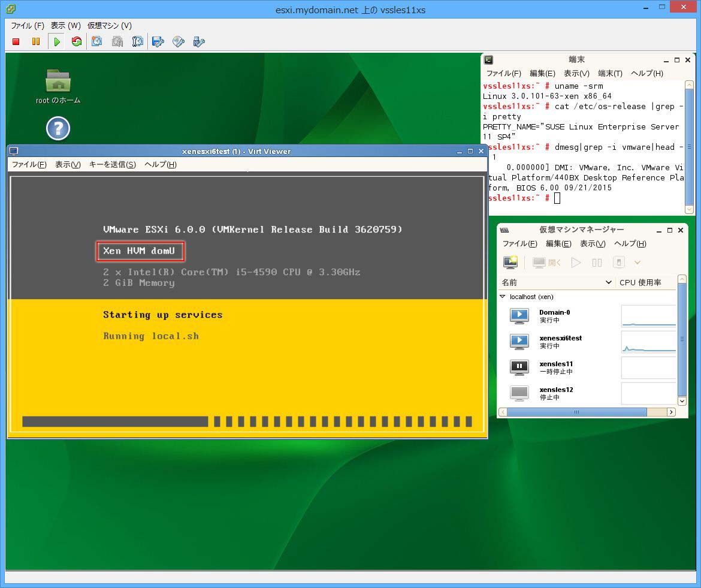Screen dimensions: 701x588
Task: Suspend the VM with the yellow pause icon
Action: click(x=36, y=41)
